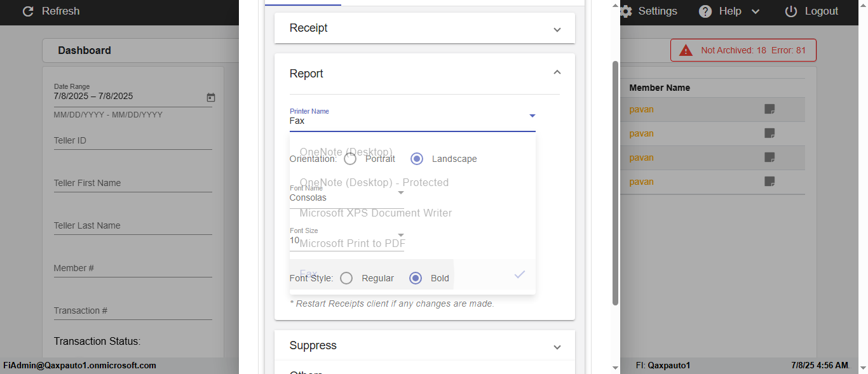Click the Refresh icon in the top bar

click(x=28, y=11)
